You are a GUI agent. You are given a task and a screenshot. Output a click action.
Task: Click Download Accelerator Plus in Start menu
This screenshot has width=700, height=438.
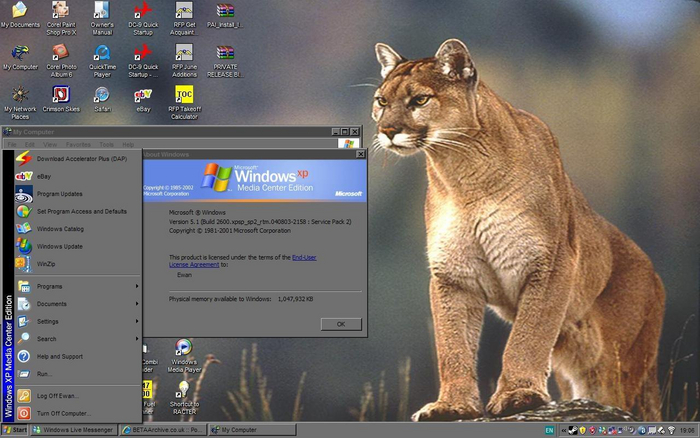(78, 159)
